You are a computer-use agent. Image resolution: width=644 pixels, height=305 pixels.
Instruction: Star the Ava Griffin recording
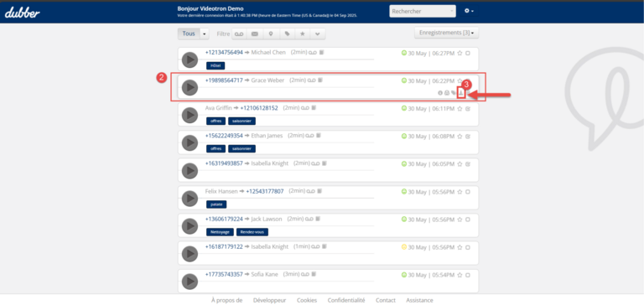[x=460, y=108]
